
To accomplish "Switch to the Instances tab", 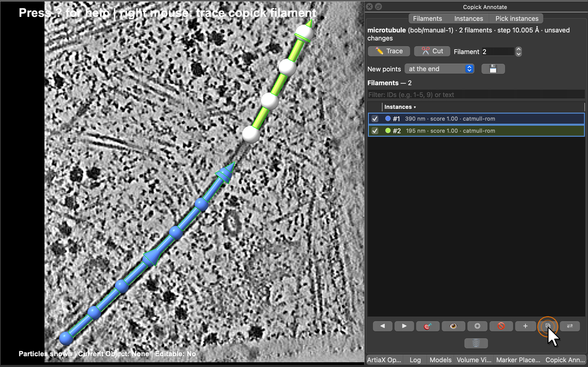I will point(469,18).
